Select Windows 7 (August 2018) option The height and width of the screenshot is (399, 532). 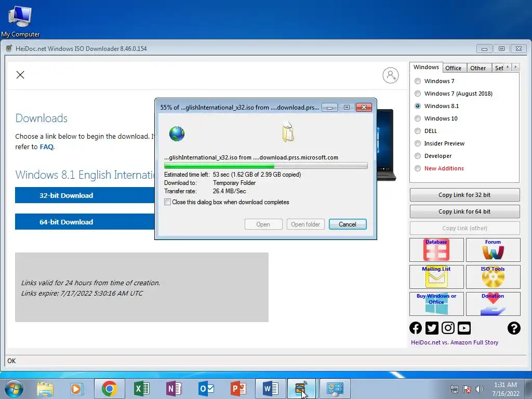pos(418,94)
